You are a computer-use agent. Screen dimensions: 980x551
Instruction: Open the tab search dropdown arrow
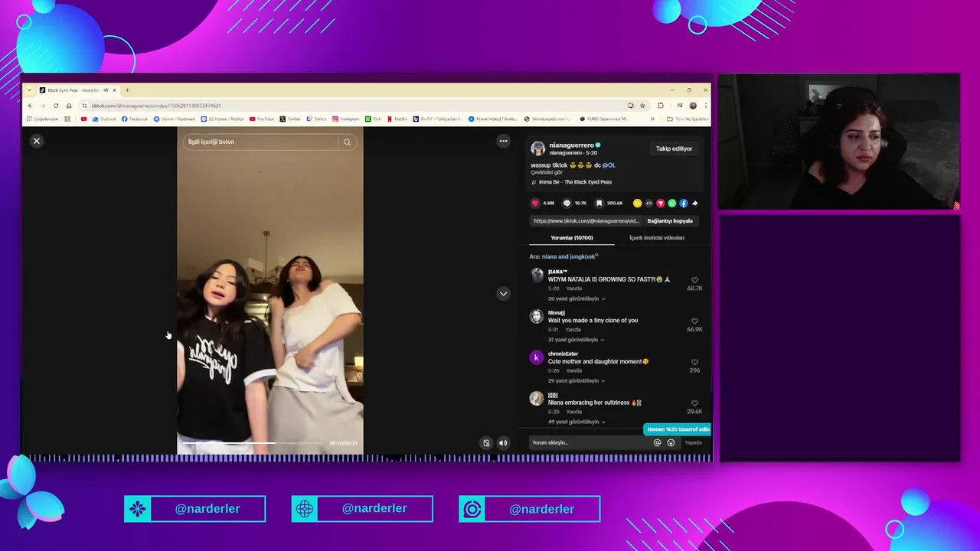(x=29, y=90)
